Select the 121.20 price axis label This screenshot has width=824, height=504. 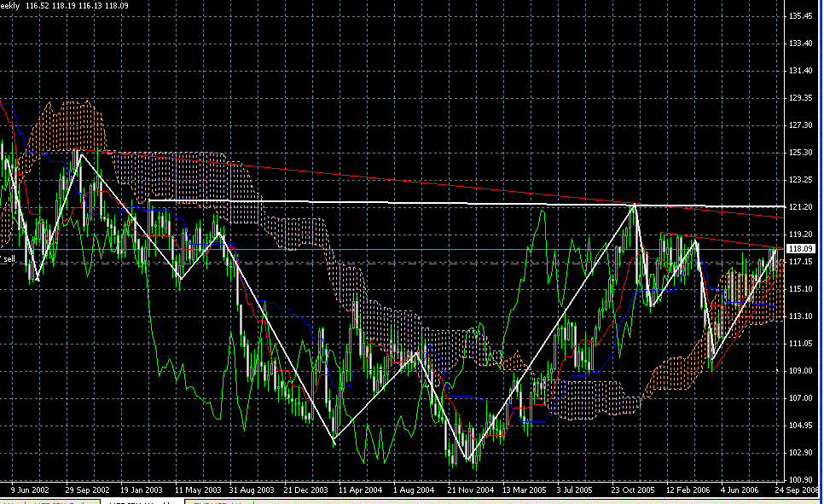(801, 207)
